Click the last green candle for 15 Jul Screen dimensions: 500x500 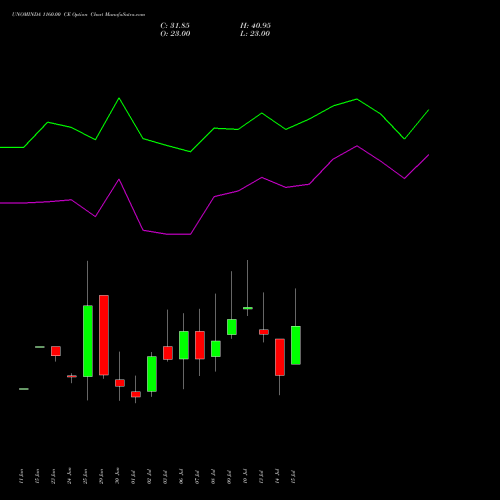click(x=296, y=345)
